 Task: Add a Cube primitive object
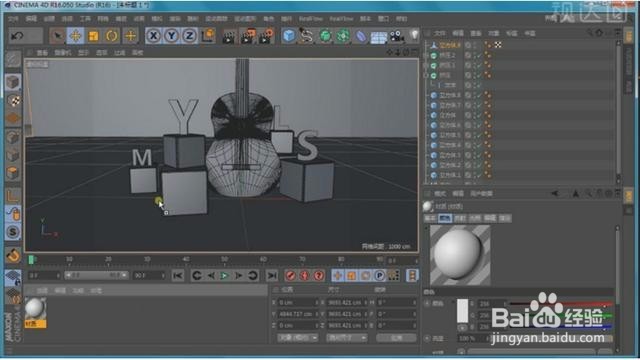pyautogui.click(x=289, y=36)
